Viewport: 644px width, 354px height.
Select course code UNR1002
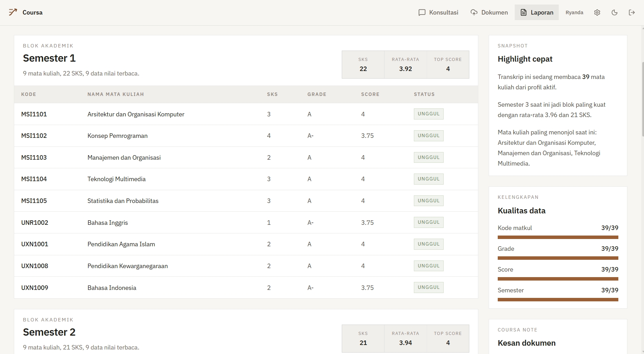point(35,223)
